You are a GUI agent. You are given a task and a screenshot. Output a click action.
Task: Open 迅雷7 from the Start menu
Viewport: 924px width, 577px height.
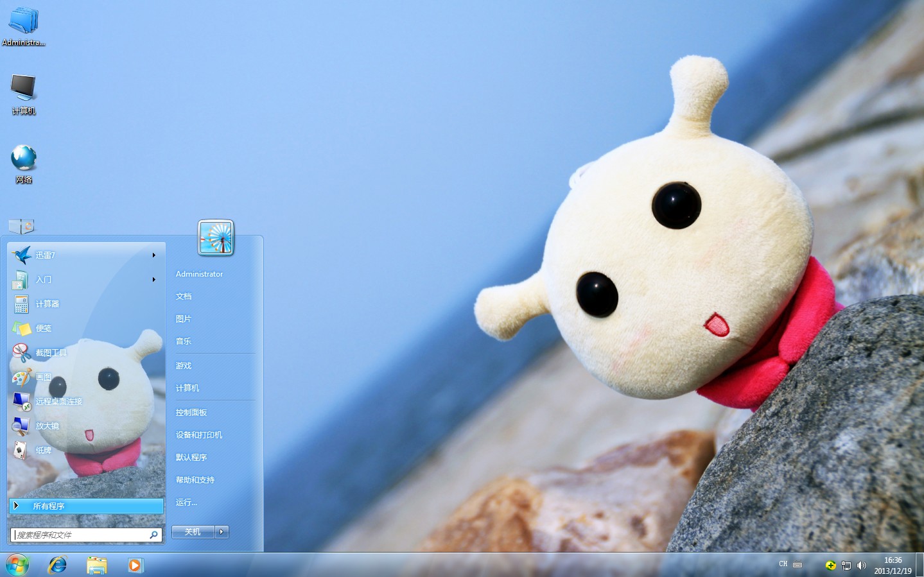(x=85, y=255)
